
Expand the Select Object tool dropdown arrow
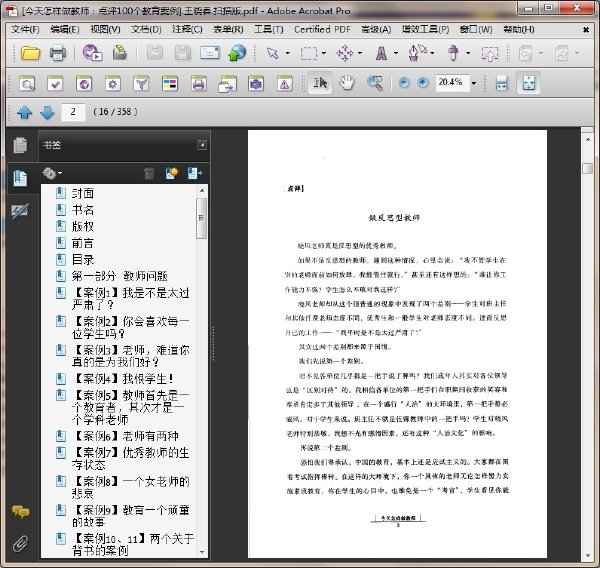point(287,53)
